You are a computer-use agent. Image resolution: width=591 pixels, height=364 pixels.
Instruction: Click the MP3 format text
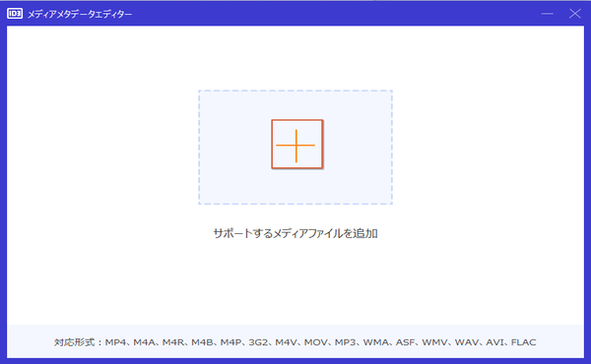pos(346,342)
